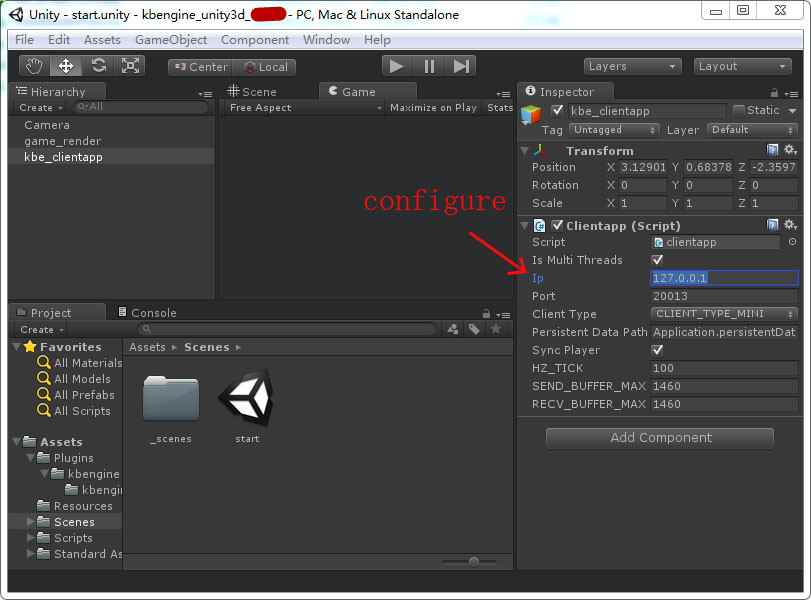Click the Port input field
Screen dimensions: 811x600
click(x=724, y=296)
